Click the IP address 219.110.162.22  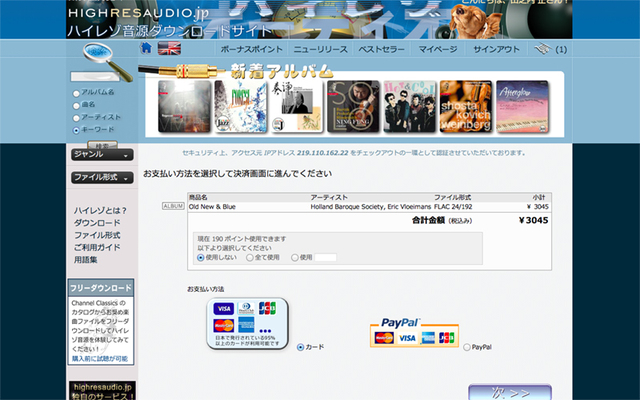(322, 153)
